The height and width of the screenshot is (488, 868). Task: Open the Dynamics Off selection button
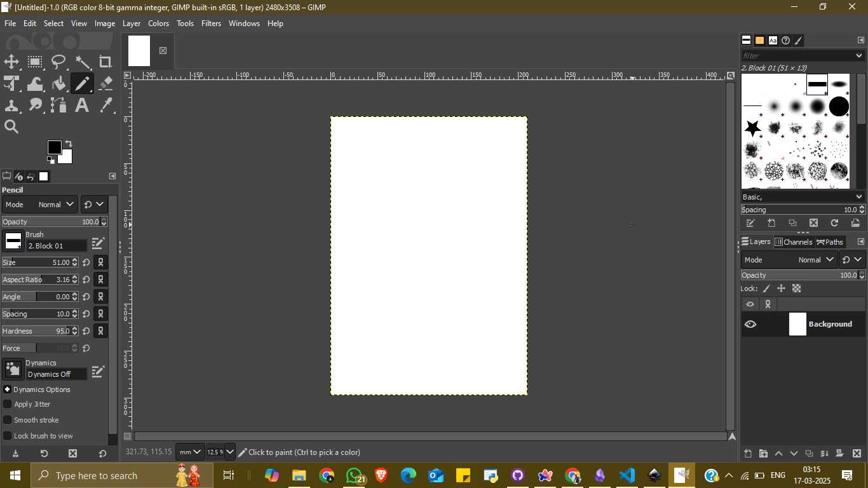point(13,369)
